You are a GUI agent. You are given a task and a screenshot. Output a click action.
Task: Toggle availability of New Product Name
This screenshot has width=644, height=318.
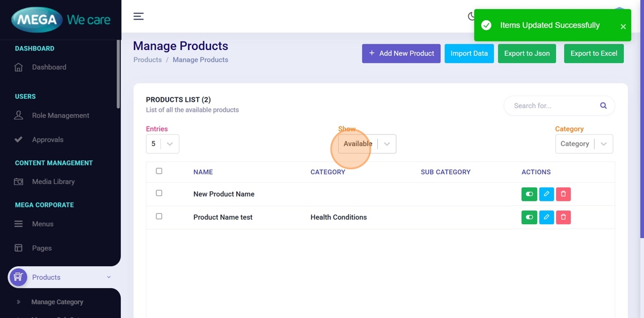tap(529, 194)
